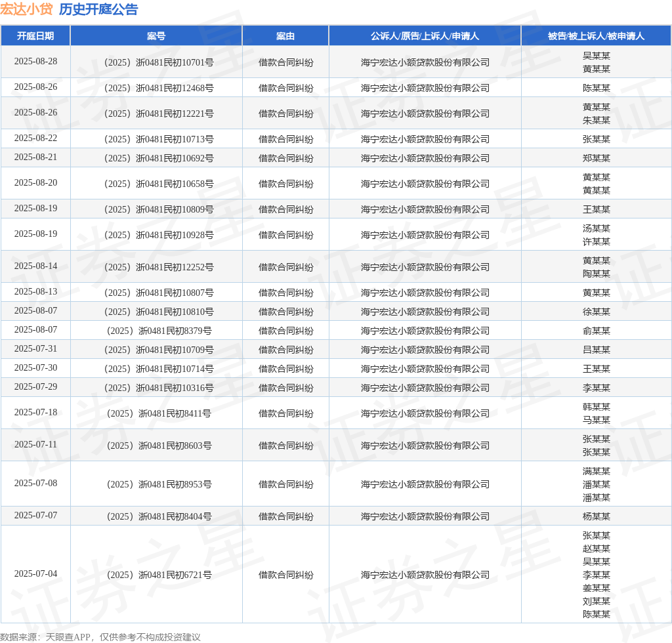Select date cell 2025-07-29

click(x=35, y=387)
